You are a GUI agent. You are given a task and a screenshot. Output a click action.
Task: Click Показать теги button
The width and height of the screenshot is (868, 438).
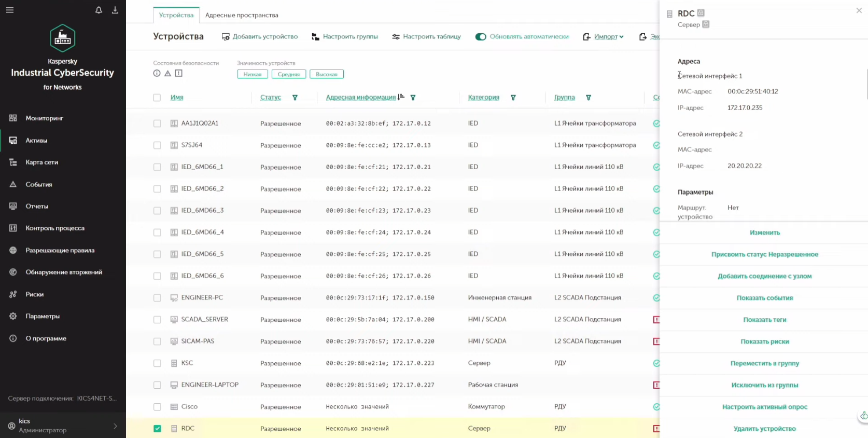pyautogui.click(x=765, y=320)
